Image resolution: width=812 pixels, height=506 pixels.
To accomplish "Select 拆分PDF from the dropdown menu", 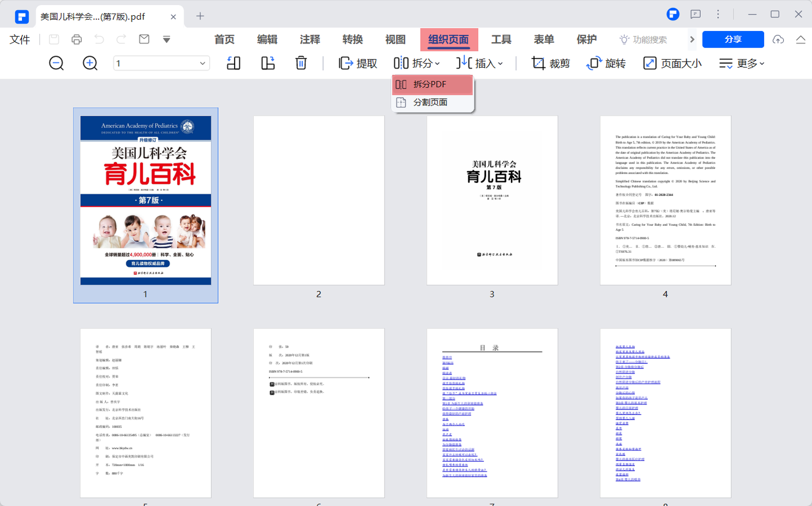I will click(433, 85).
